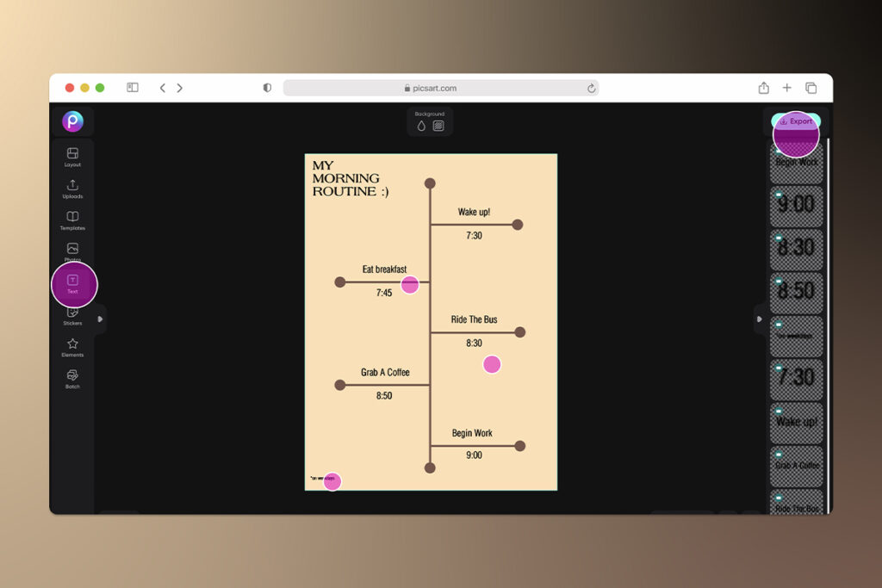Expand the left tools side panel

point(100,319)
